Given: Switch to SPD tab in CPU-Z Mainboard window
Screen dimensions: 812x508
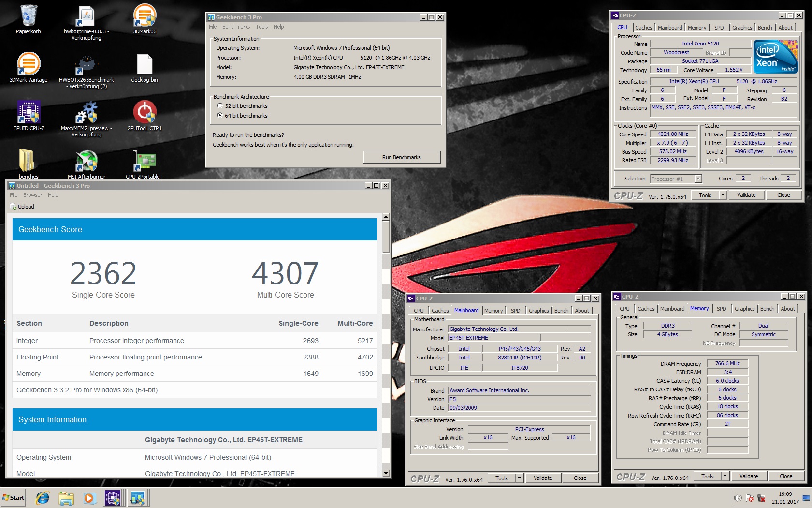Looking at the screenshot, I should [516, 311].
